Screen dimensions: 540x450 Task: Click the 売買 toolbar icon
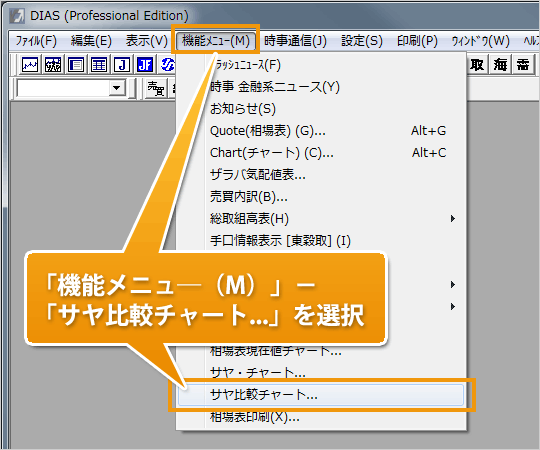[x=156, y=89]
